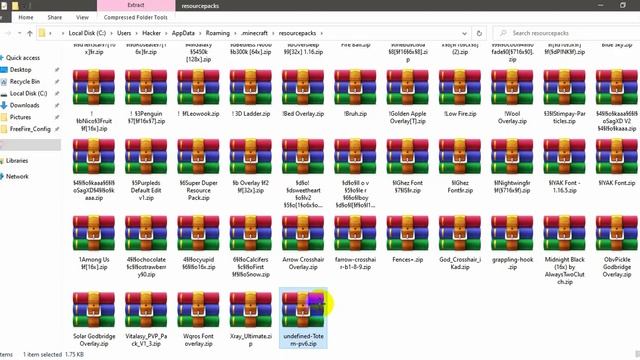Open FreeFire_Config in the navigation pane
This screenshot has height=360, width=640.
[x=30, y=129]
